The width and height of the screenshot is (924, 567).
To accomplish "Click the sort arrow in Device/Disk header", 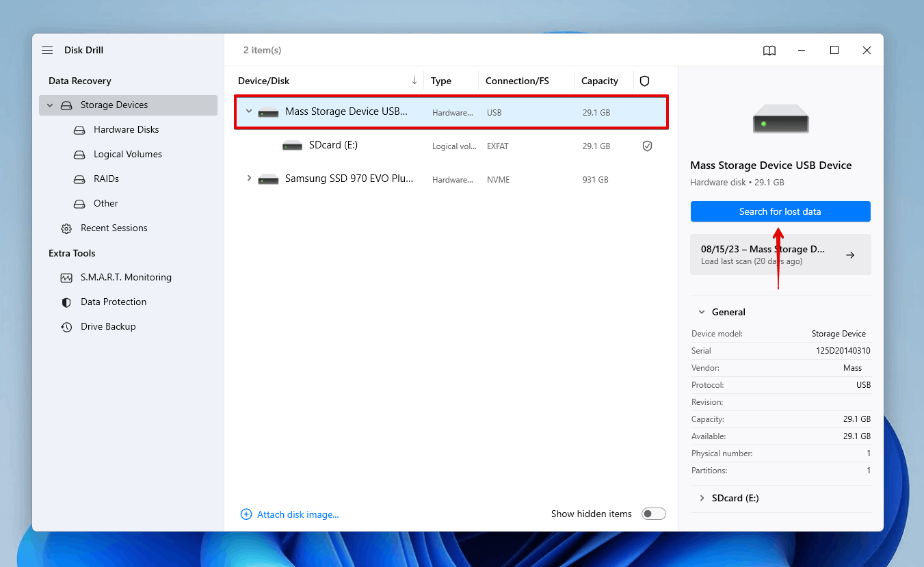I will point(414,81).
